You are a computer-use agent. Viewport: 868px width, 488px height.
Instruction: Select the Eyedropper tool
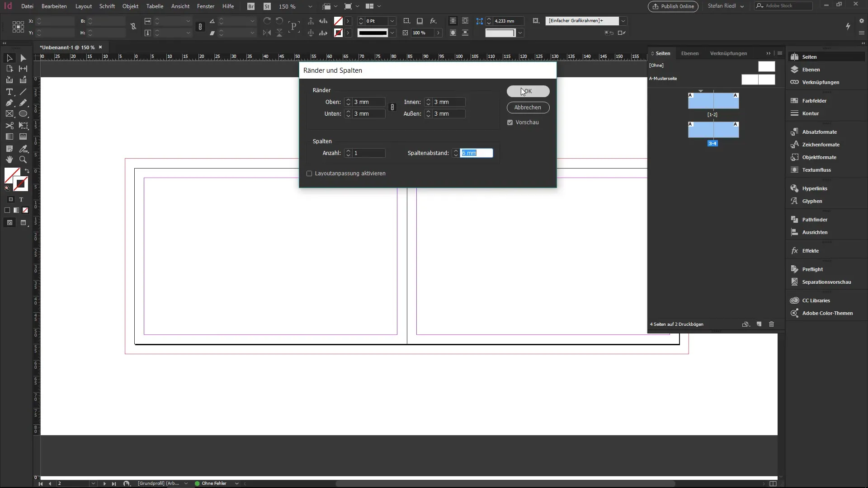coord(23,149)
